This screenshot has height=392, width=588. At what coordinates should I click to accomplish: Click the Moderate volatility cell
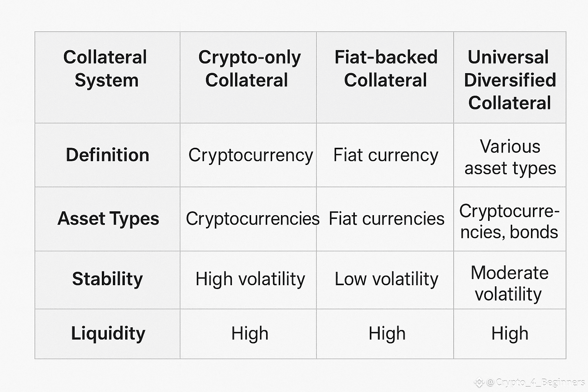pyautogui.click(x=510, y=280)
